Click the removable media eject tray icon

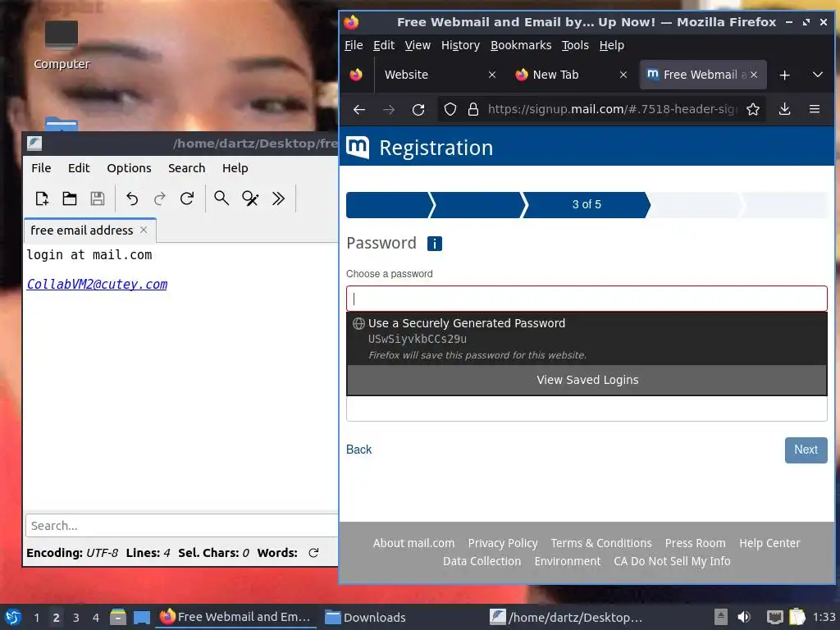(x=721, y=617)
